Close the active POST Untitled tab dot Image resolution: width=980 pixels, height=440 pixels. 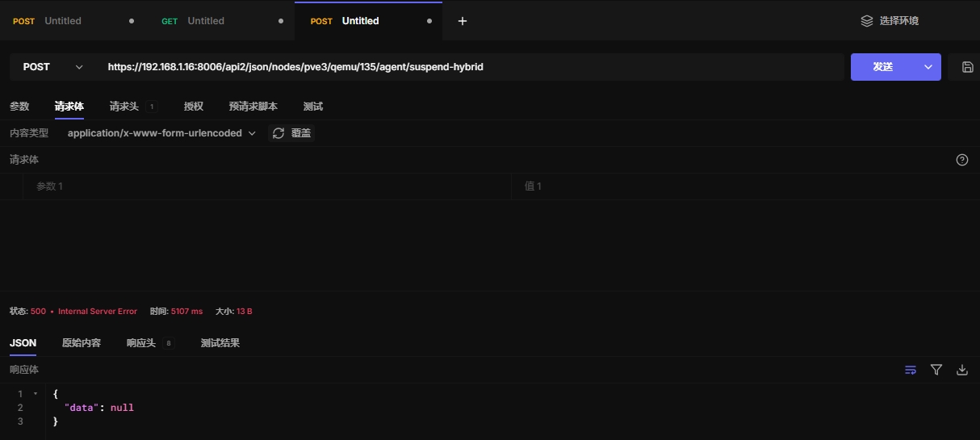(x=429, y=21)
